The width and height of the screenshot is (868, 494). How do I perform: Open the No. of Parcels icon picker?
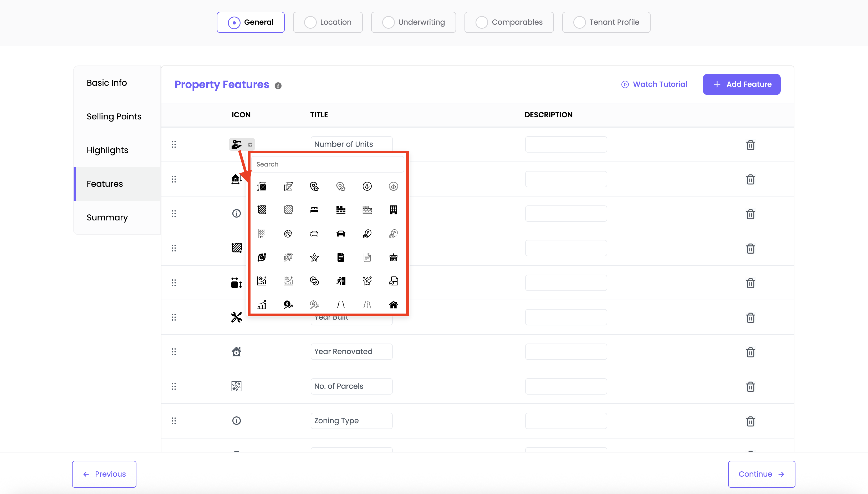236,386
